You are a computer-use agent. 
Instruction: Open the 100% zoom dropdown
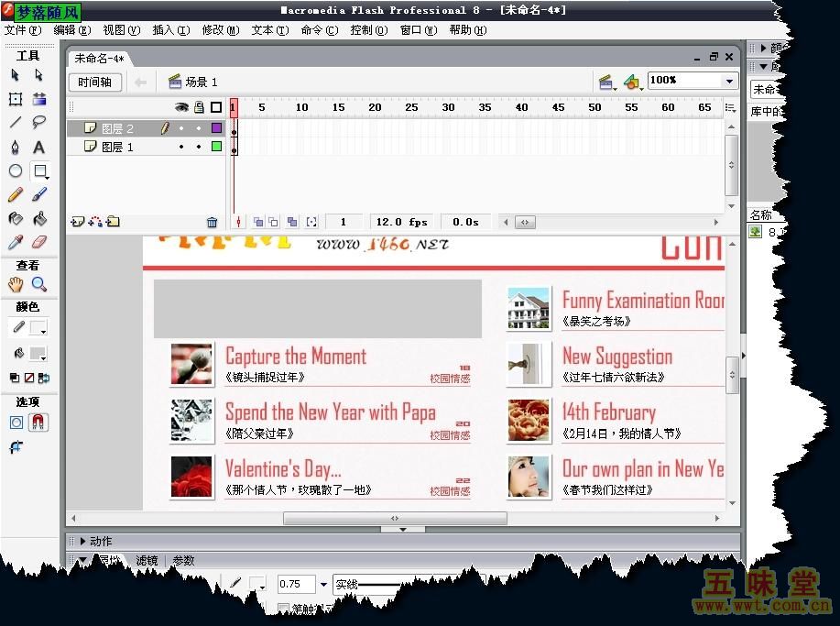tap(729, 82)
